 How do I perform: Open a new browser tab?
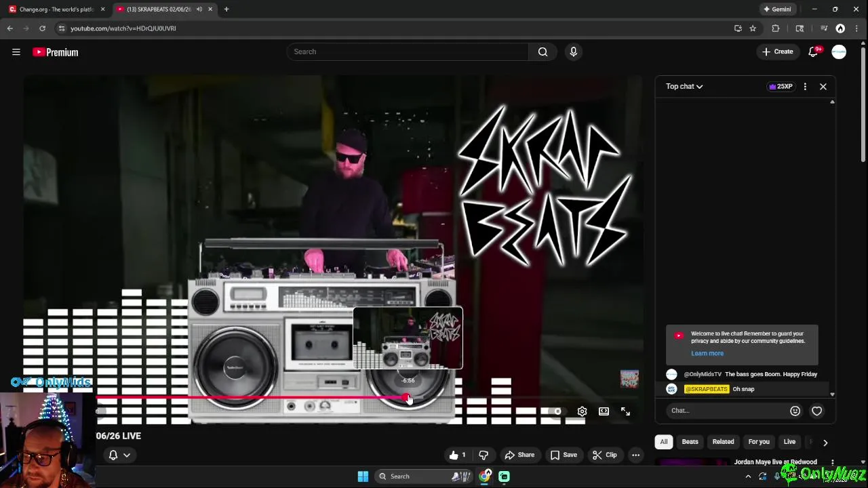226,9
